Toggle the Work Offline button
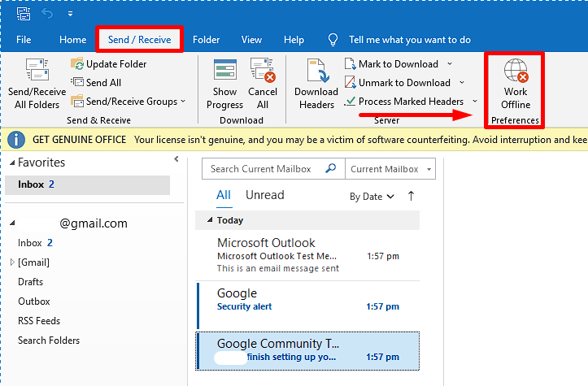 516,84
